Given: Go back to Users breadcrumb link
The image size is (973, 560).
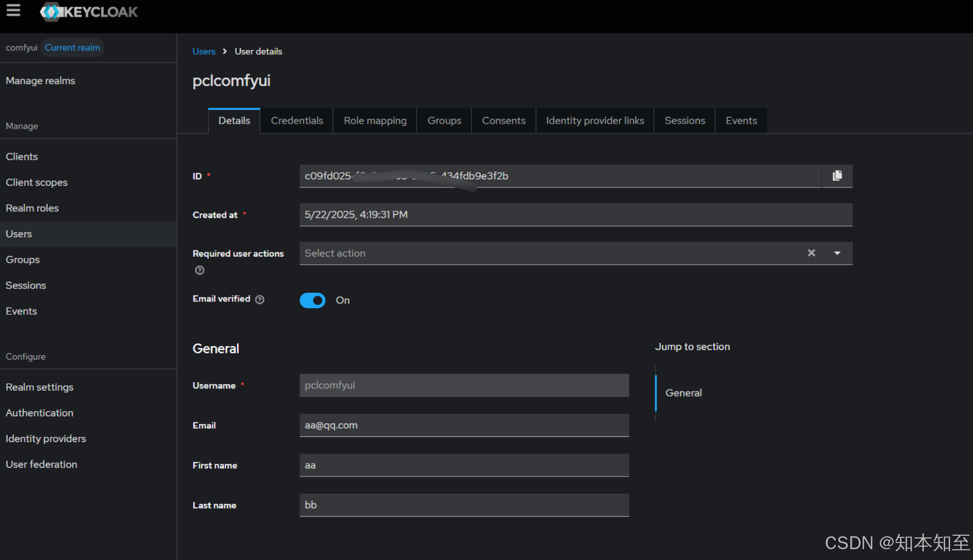Looking at the screenshot, I should [x=204, y=52].
